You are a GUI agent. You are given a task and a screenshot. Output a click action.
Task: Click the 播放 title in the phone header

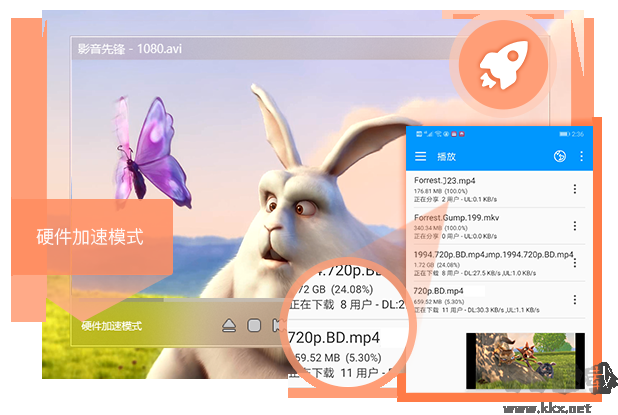(x=447, y=156)
